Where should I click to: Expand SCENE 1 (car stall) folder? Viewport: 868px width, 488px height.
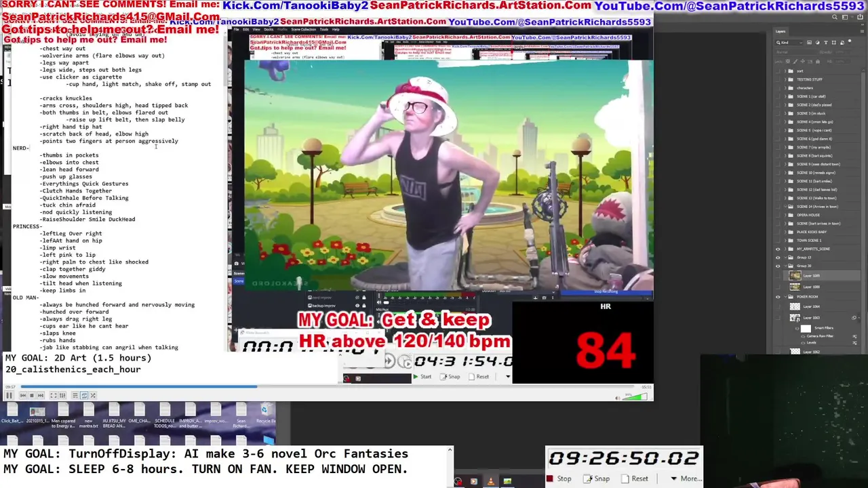point(785,96)
